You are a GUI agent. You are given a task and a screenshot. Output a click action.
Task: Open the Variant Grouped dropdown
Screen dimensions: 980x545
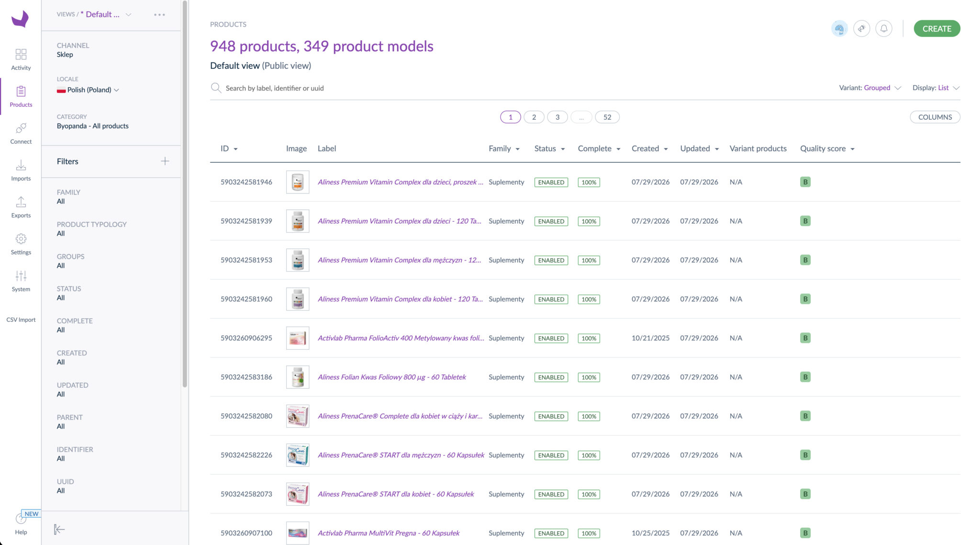click(869, 88)
